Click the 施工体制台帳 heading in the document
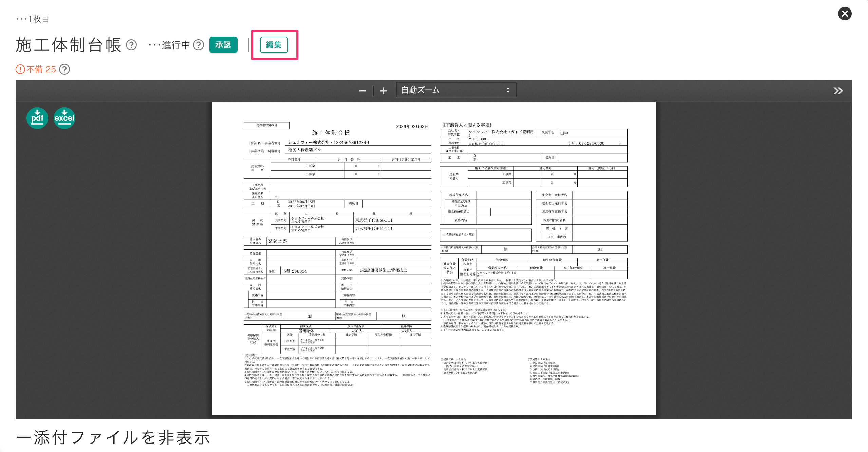Image resolution: width=868 pixels, height=452 pixels. pos(331,133)
